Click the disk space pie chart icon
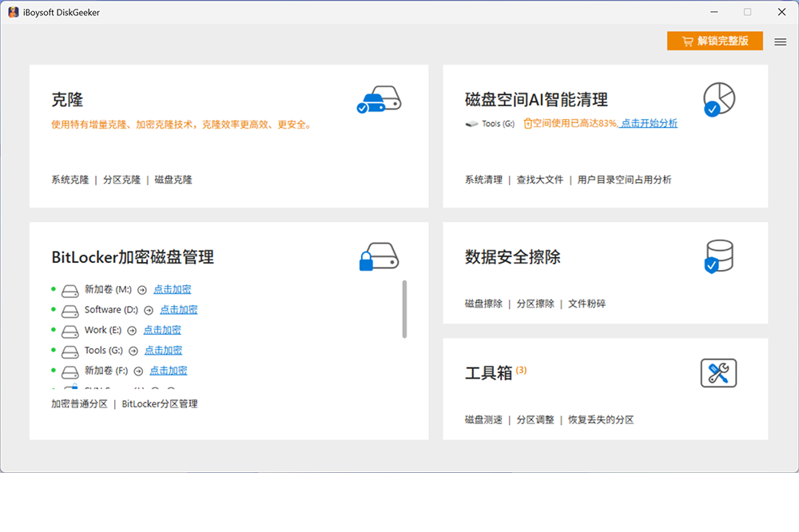Screen dimensions: 799x532 (718, 99)
